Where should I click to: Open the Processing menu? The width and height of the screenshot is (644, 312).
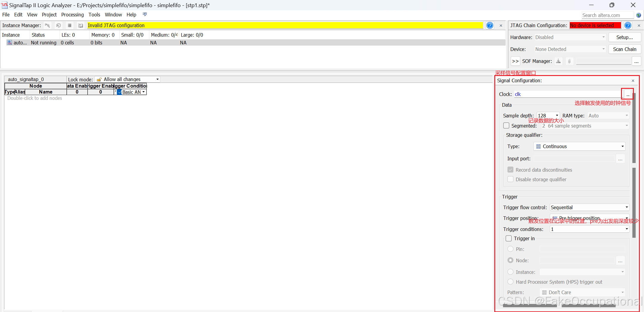pos(72,15)
